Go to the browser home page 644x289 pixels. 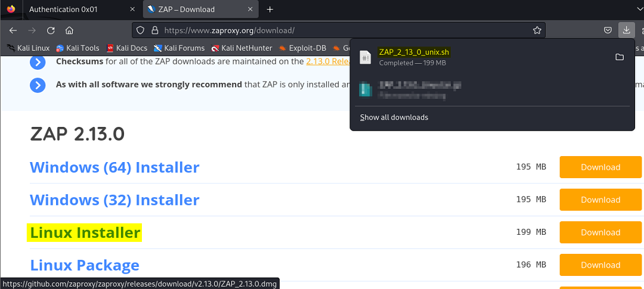69,30
